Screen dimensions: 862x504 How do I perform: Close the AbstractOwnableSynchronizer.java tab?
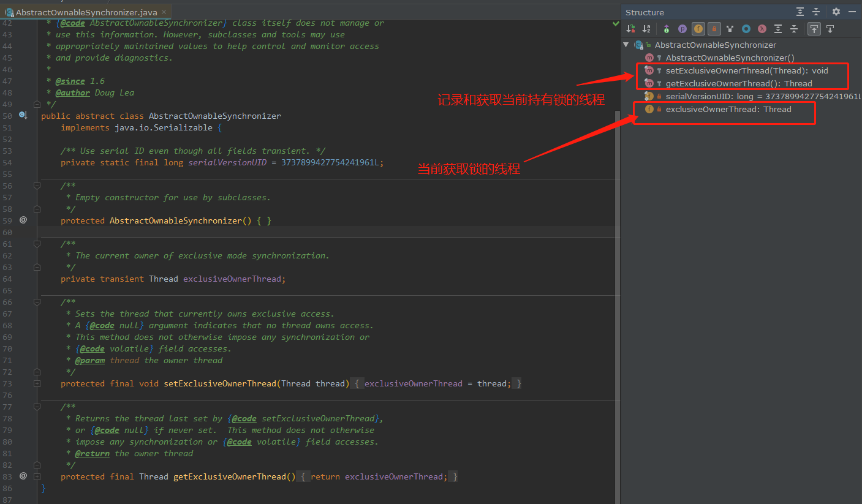[164, 12]
